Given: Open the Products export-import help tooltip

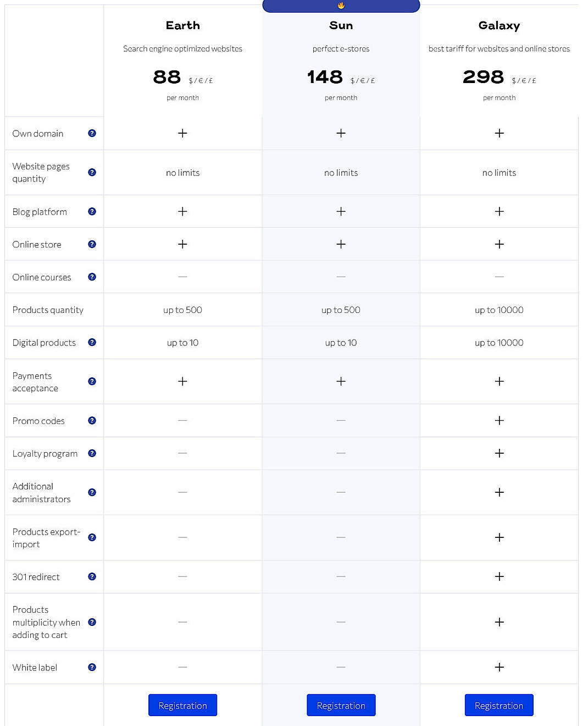Looking at the screenshot, I should pos(92,537).
